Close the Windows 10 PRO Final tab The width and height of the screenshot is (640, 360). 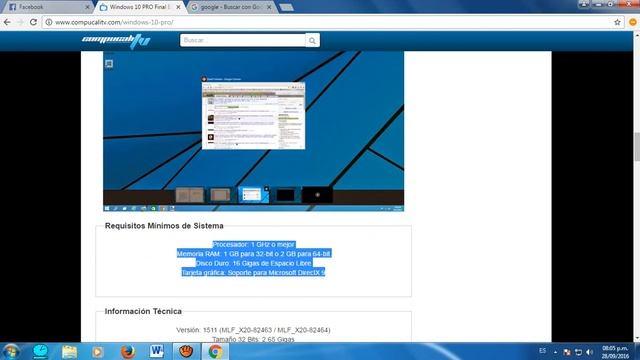[x=178, y=7]
